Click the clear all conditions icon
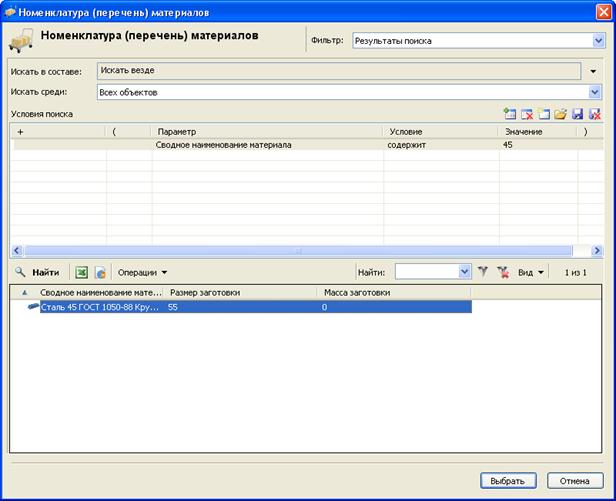 coord(544,115)
